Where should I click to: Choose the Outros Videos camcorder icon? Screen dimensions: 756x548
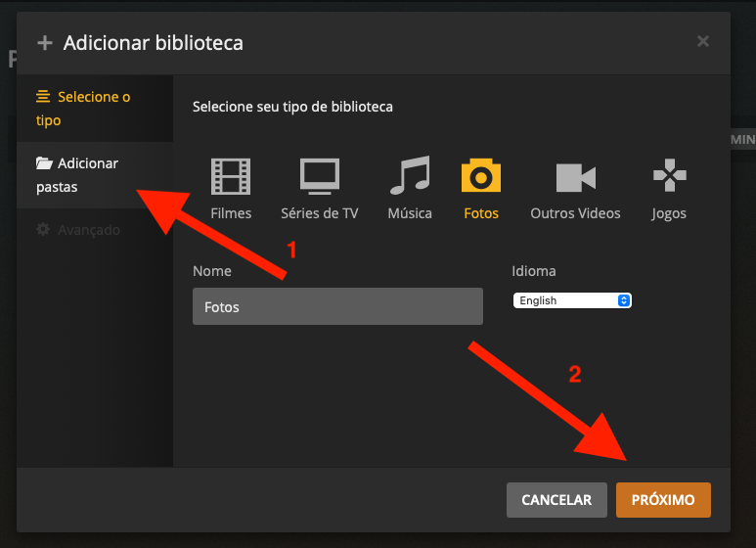575,177
